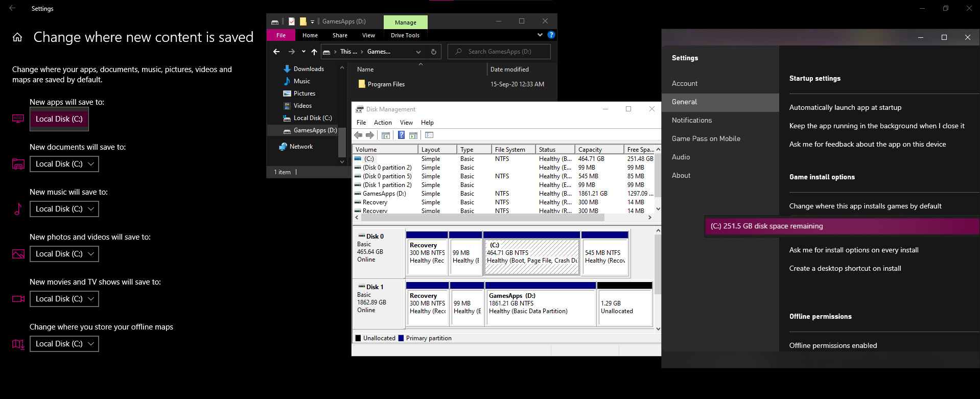The image size is (980, 399).
Task: Click Disk Management forward toolbar arrow
Action: [370, 135]
